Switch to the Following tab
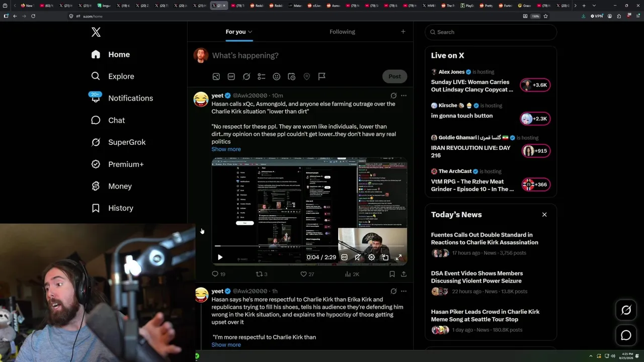The height and width of the screenshot is (362, 644). coord(342,32)
